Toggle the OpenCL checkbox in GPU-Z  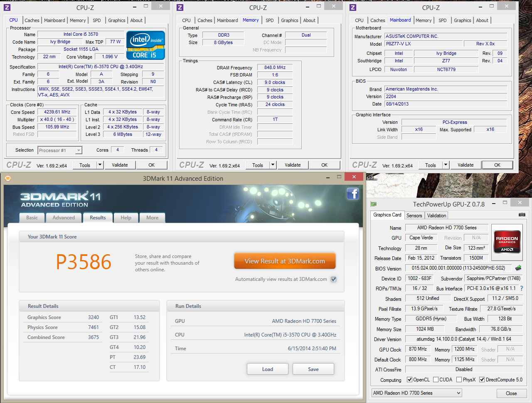[x=410, y=379]
